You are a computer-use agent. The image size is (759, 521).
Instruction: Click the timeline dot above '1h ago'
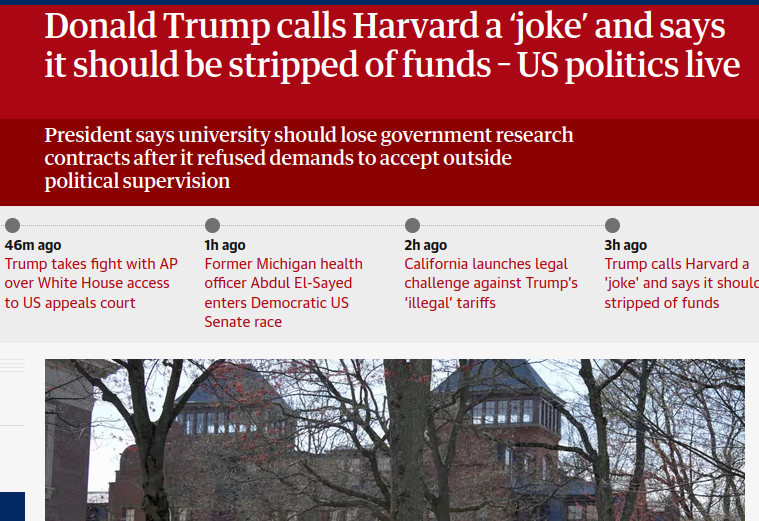coord(213,225)
